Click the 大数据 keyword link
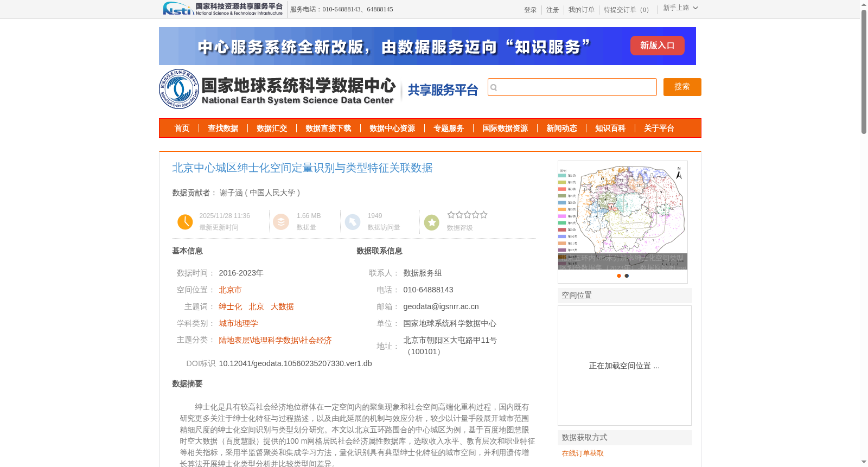 282,306
